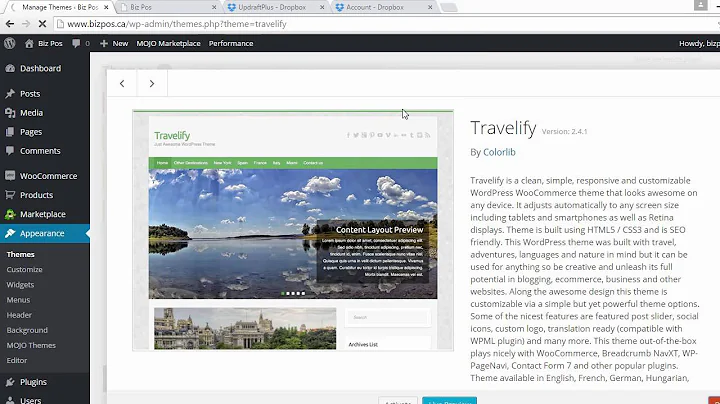Open the Widgets submenu item

pos(20,285)
